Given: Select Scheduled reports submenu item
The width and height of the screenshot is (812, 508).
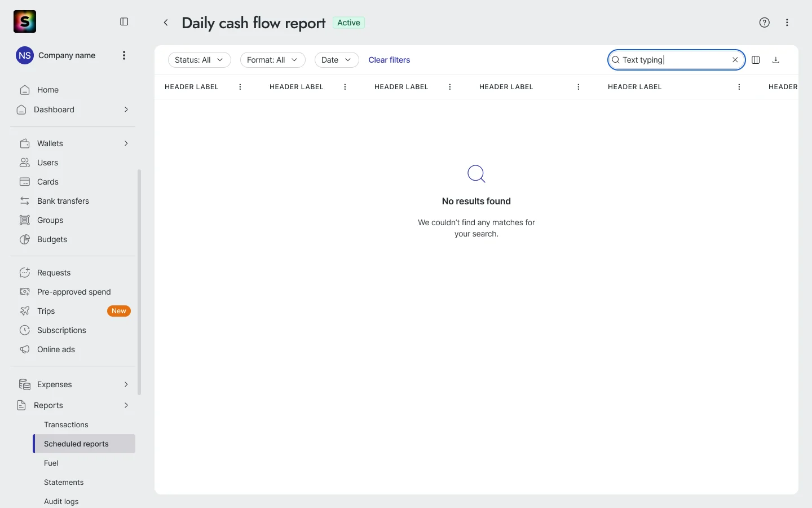Looking at the screenshot, I should pyautogui.click(x=84, y=444).
